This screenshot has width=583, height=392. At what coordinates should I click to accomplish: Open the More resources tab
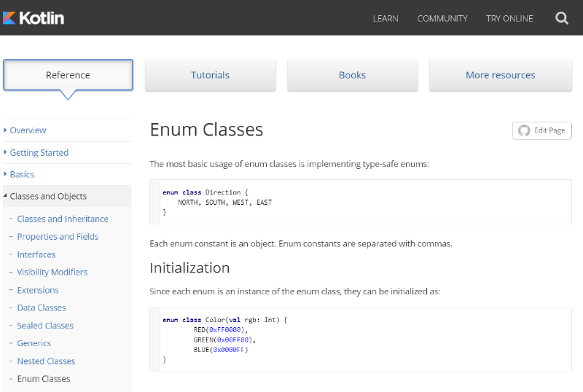(500, 75)
